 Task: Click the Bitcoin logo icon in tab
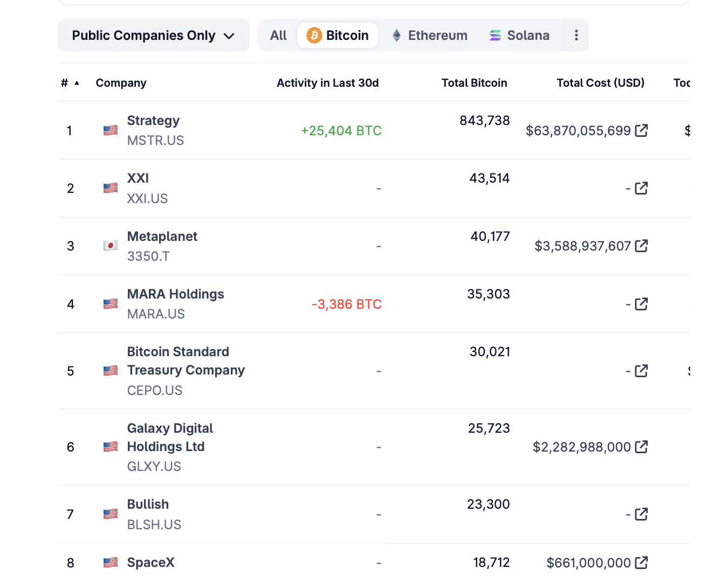pyautogui.click(x=314, y=36)
